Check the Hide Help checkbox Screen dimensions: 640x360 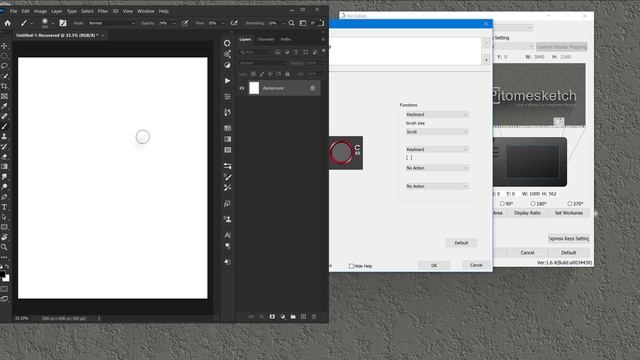[351, 266]
